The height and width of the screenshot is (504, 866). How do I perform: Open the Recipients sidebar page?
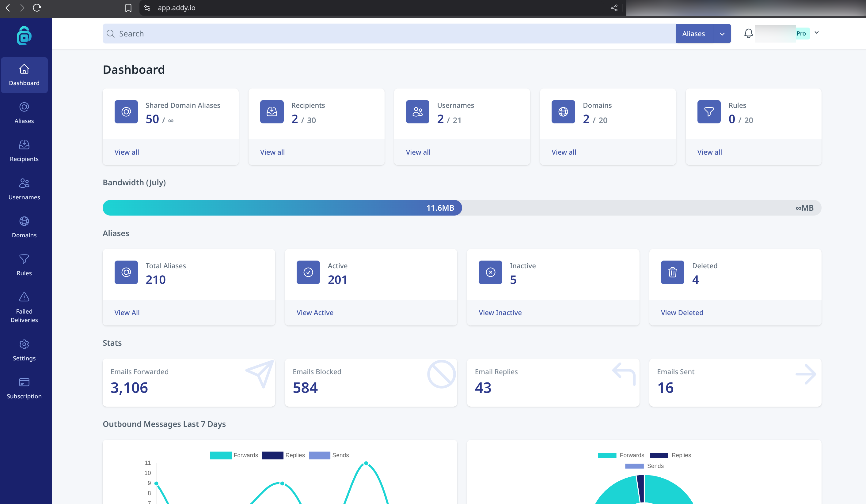24,151
